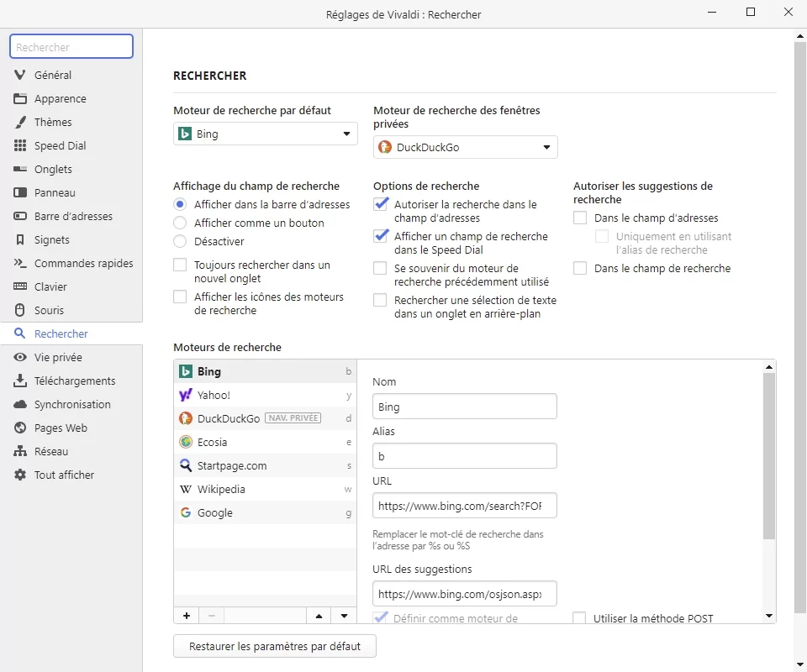The height and width of the screenshot is (672, 807).
Task: Click the Bing icon in search engine list
Action: (185, 372)
